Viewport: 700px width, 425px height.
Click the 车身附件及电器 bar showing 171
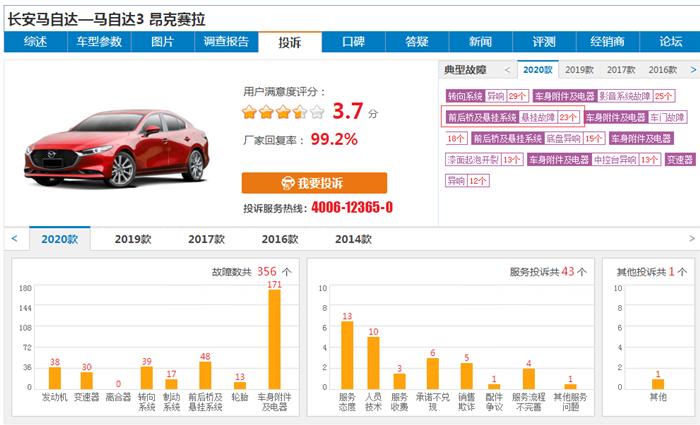click(x=275, y=339)
